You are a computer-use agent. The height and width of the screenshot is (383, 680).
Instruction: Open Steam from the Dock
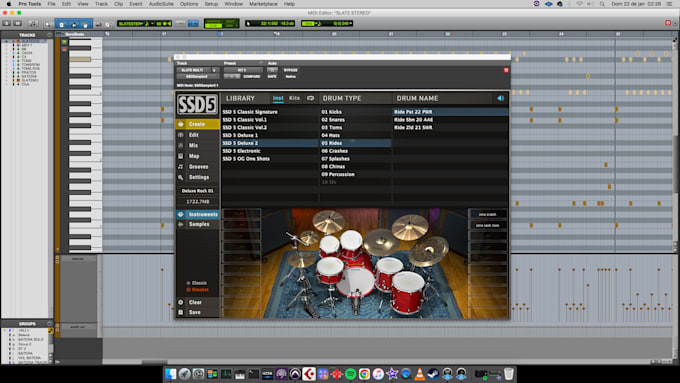(x=433, y=374)
